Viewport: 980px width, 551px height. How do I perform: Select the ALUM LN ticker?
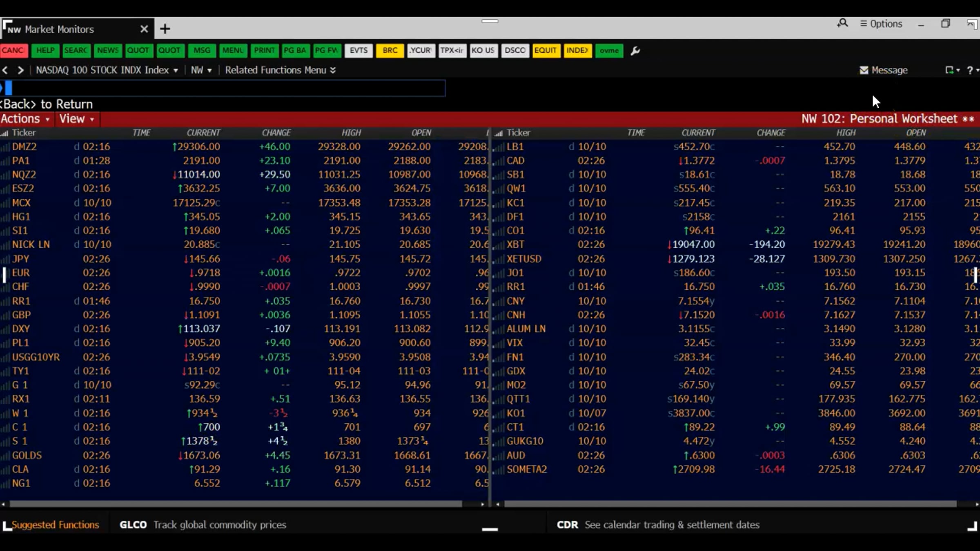[x=526, y=329]
